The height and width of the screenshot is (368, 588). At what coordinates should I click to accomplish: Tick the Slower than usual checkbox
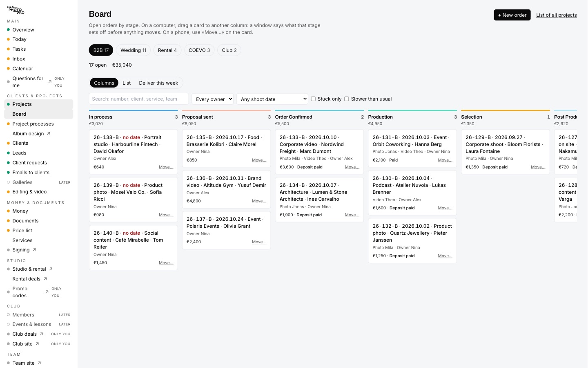click(347, 99)
